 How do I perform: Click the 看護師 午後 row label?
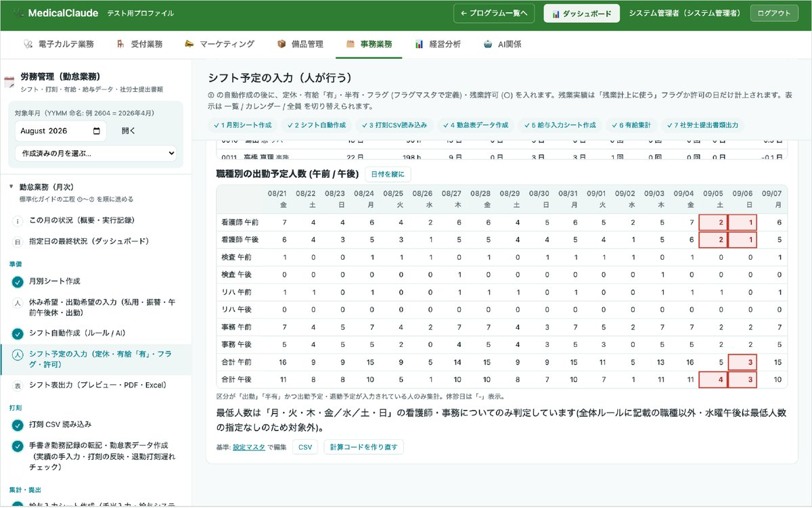[x=242, y=239]
